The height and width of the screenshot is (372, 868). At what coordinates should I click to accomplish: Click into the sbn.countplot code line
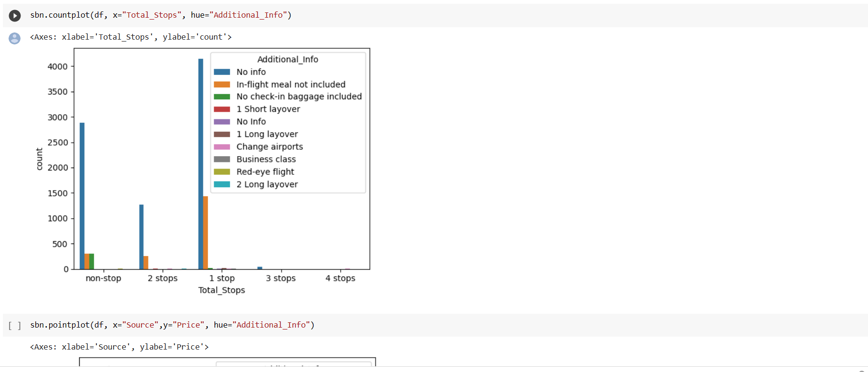coord(161,15)
